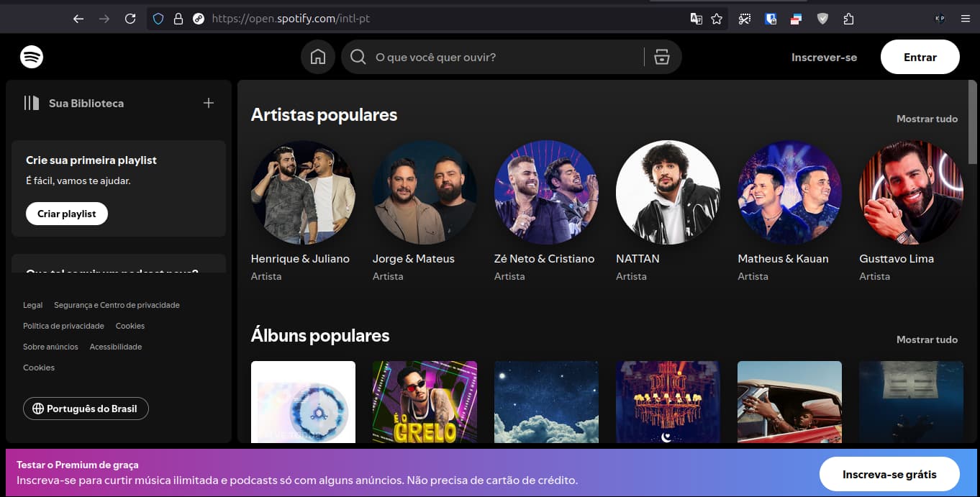Image resolution: width=980 pixels, height=497 pixels.
Task: Click the screenshot scissors extension icon
Action: point(745,19)
